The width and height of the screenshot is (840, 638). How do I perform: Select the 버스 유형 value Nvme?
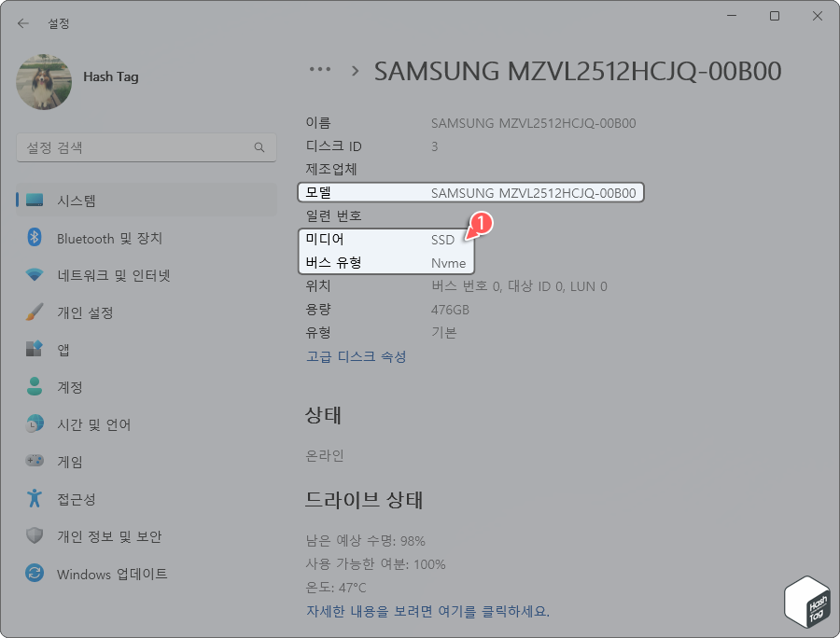click(448, 263)
